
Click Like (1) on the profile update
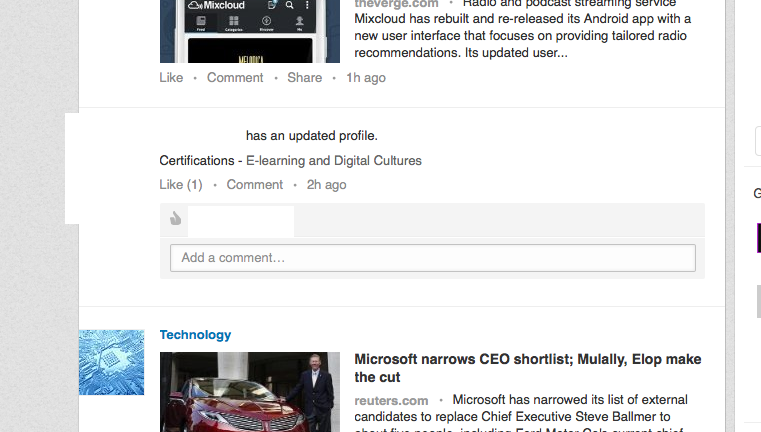click(180, 184)
